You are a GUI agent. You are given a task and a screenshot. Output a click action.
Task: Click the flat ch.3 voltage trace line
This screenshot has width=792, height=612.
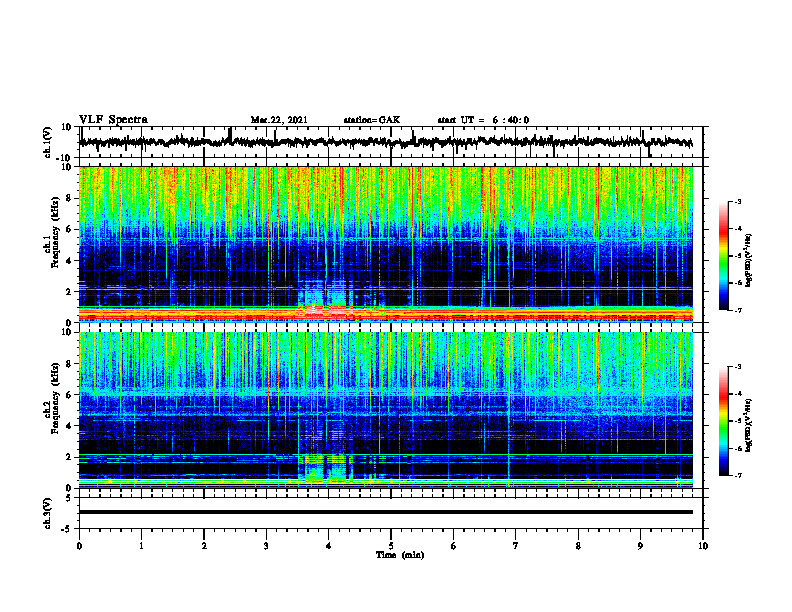[385, 512]
